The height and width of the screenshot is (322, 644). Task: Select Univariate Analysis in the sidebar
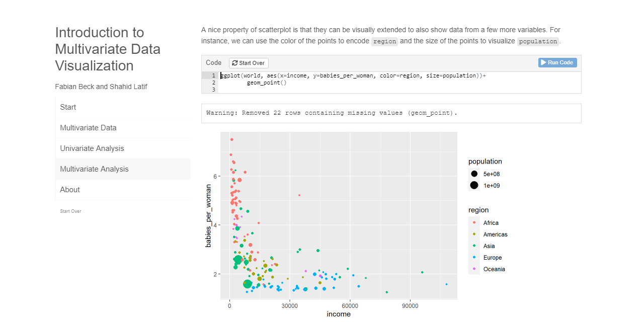click(x=92, y=148)
